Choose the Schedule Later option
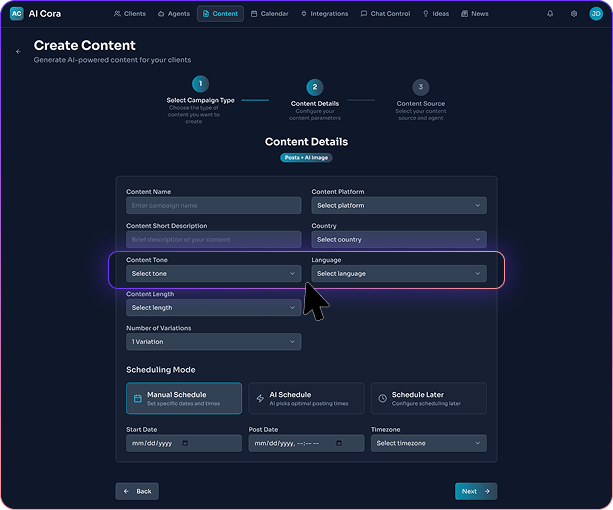This screenshot has height=510, width=613. coord(428,398)
